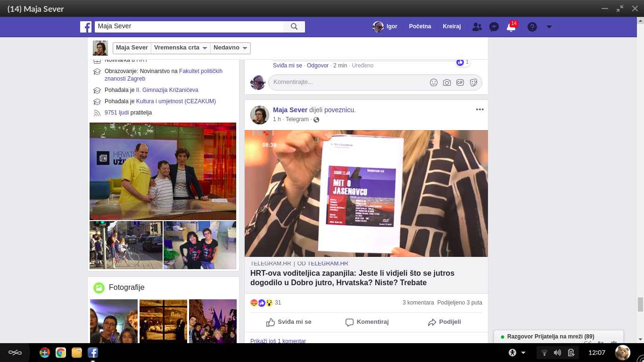Viewport: 644px width, 362px height.
Task: Open the account menu caret at top right
Action: 549,26
